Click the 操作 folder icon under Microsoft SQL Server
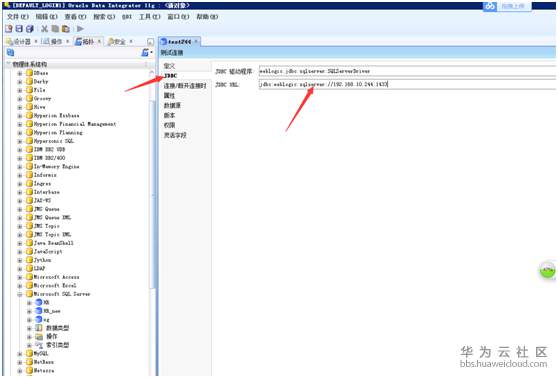The width and height of the screenshot is (558, 378). click(39, 336)
